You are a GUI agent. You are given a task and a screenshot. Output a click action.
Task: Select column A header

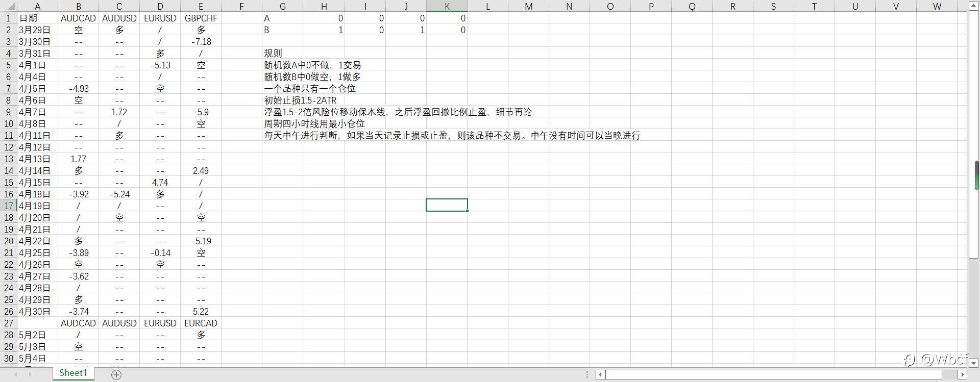(37, 6)
